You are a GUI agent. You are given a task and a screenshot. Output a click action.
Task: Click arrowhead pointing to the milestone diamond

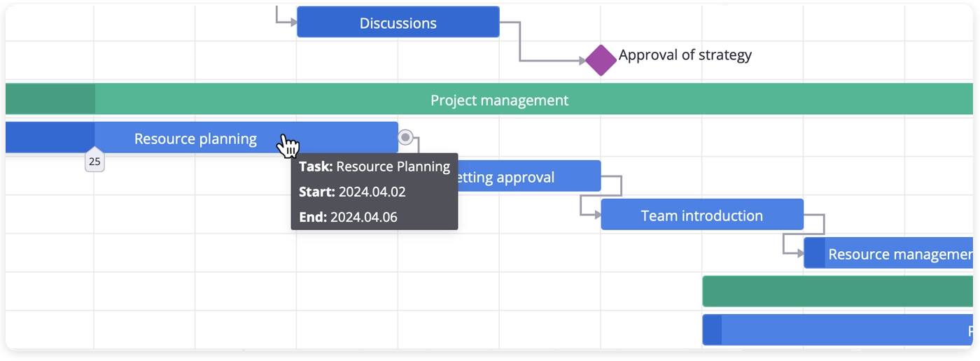(x=582, y=61)
